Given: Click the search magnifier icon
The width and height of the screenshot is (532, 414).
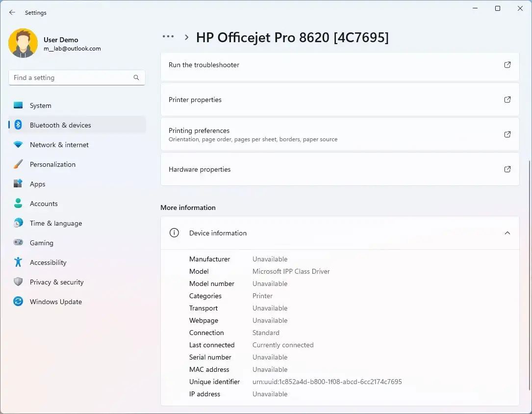Looking at the screenshot, I should [x=136, y=78].
